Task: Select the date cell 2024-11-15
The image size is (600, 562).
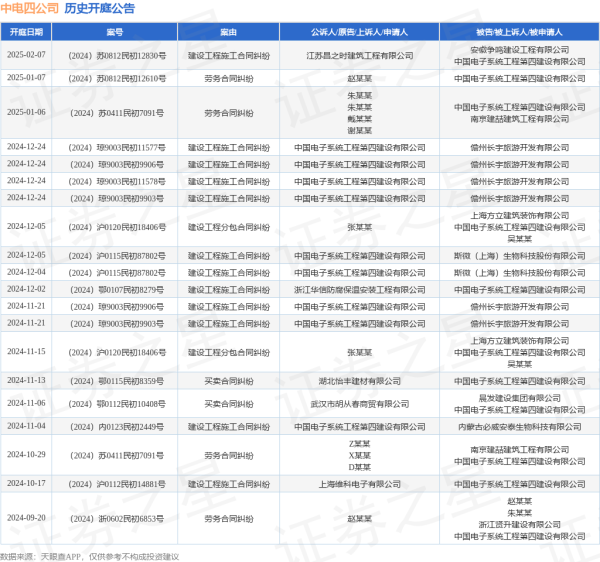Action: (26, 352)
